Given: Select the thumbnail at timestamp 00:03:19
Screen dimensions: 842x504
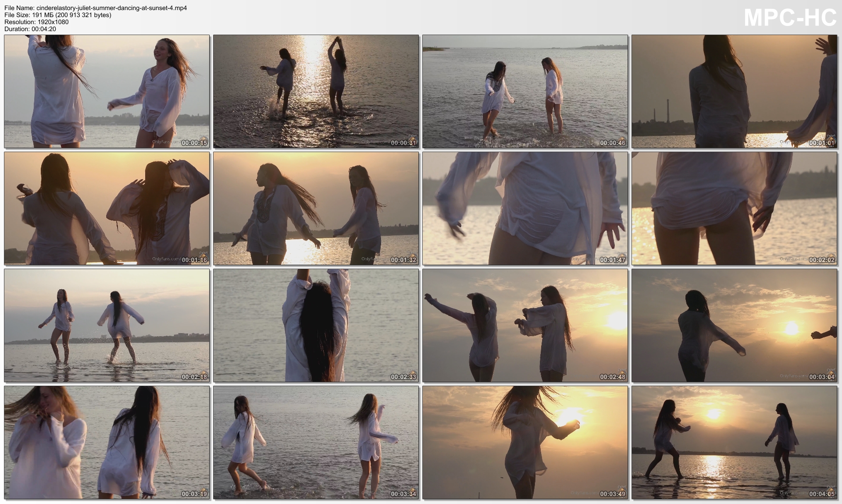Looking at the screenshot, I should coord(107,443).
